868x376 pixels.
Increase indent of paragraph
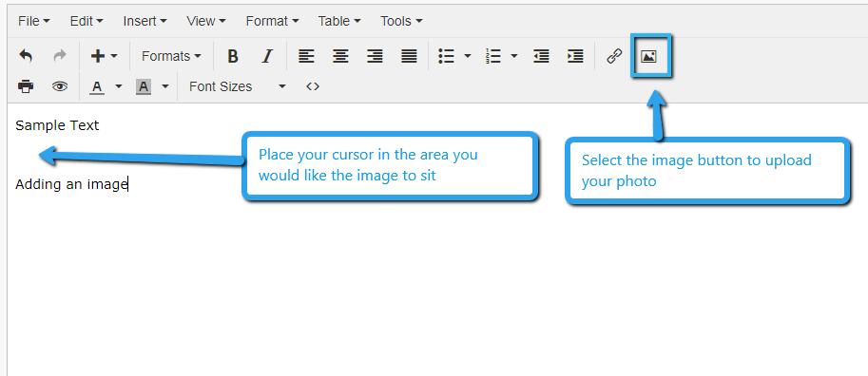coord(575,56)
